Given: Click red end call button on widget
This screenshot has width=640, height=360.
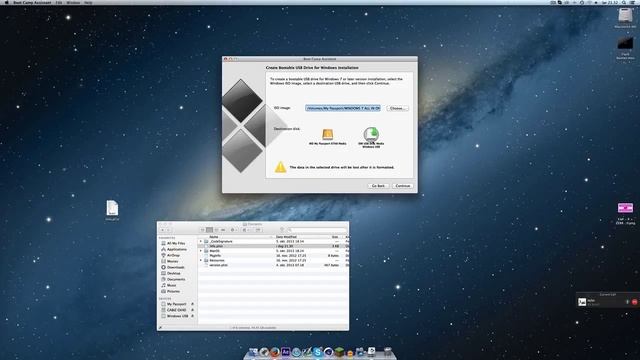Looking at the screenshot, I should pos(634,302).
